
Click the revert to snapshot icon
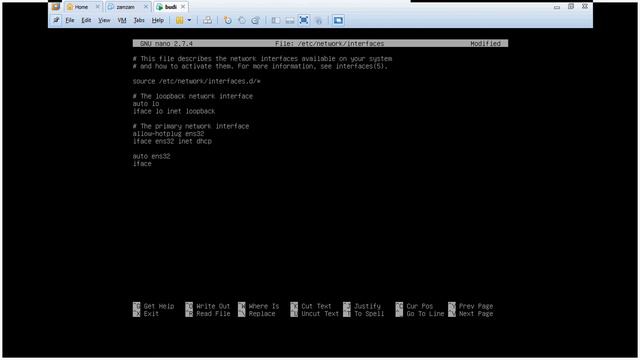tap(242, 20)
